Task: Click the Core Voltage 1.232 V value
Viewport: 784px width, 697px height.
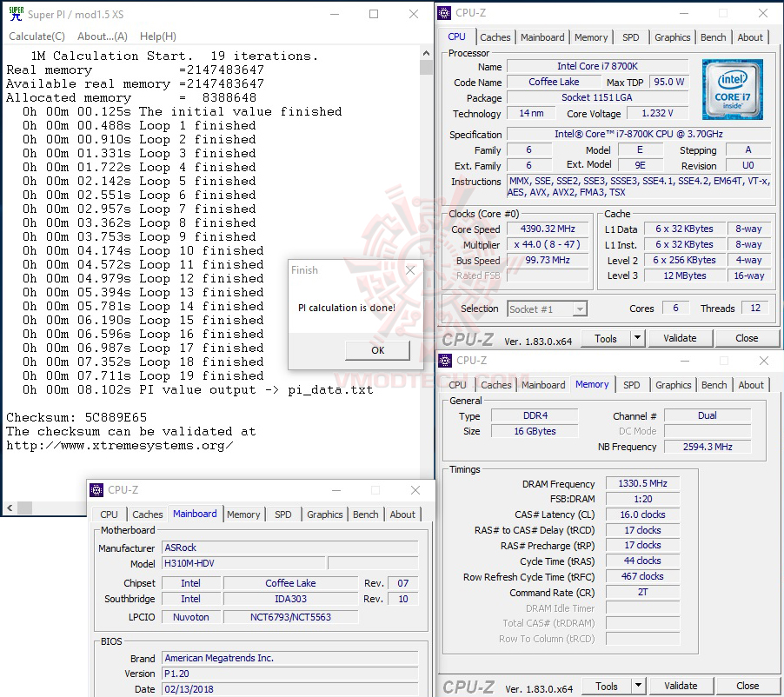Action: (x=657, y=114)
